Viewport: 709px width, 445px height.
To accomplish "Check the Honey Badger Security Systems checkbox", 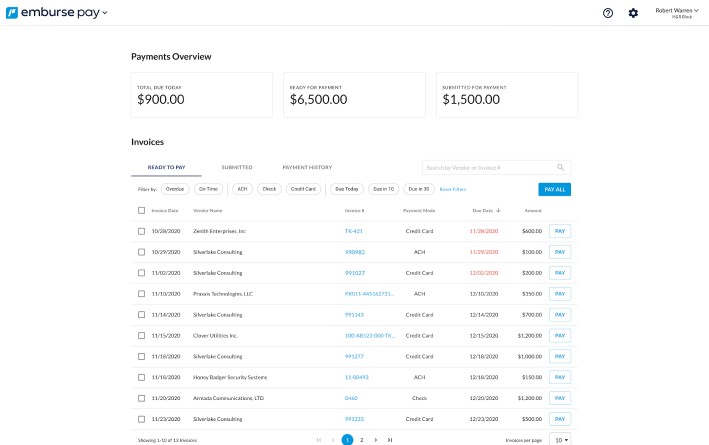I will click(x=142, y=377).
